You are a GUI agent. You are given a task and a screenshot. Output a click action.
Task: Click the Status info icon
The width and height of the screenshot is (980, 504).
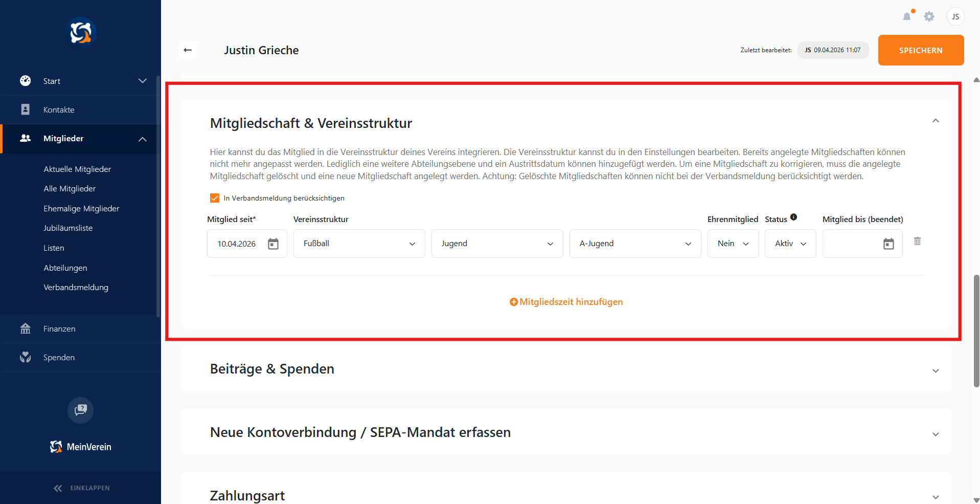(793, 217)
